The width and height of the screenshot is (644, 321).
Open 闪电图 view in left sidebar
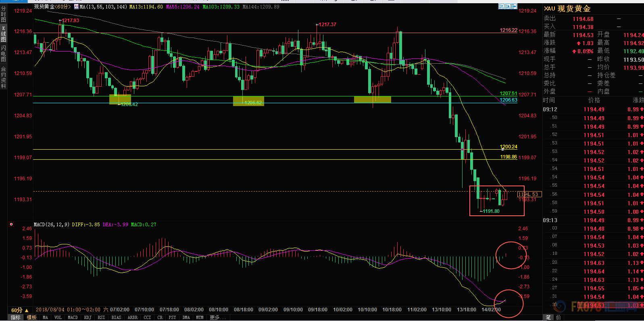pos(4,53)
